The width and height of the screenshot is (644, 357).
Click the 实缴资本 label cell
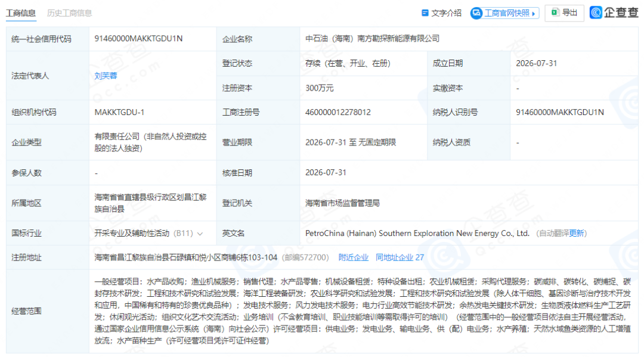[x=469, y=88]
